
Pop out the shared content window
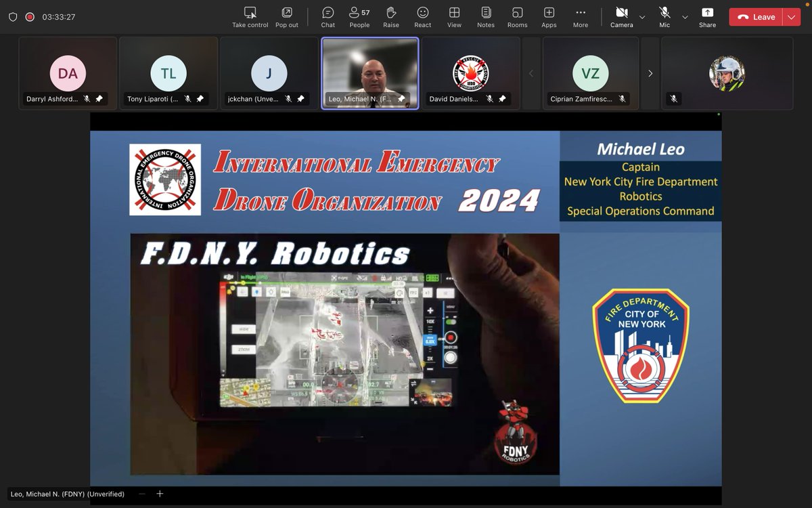287,17
